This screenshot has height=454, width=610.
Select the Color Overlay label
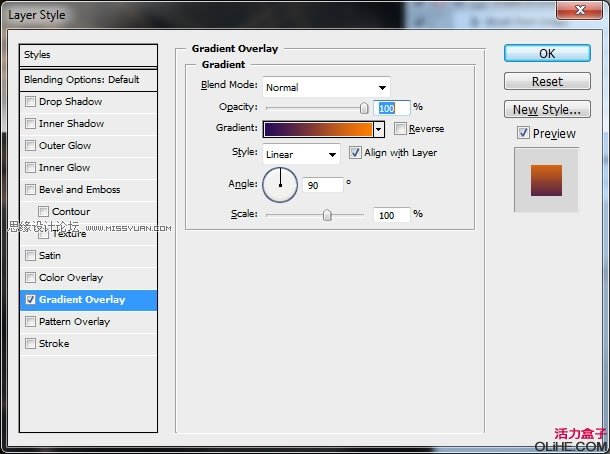click(x=71, y=278)
